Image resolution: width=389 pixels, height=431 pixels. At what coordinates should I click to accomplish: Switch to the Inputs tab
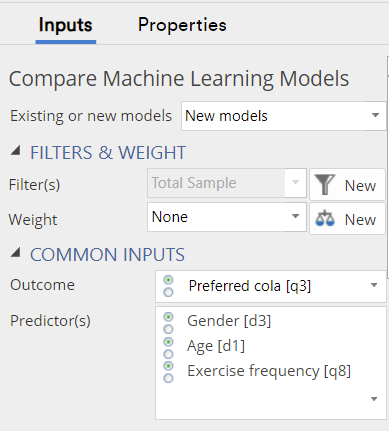[66, 25]
